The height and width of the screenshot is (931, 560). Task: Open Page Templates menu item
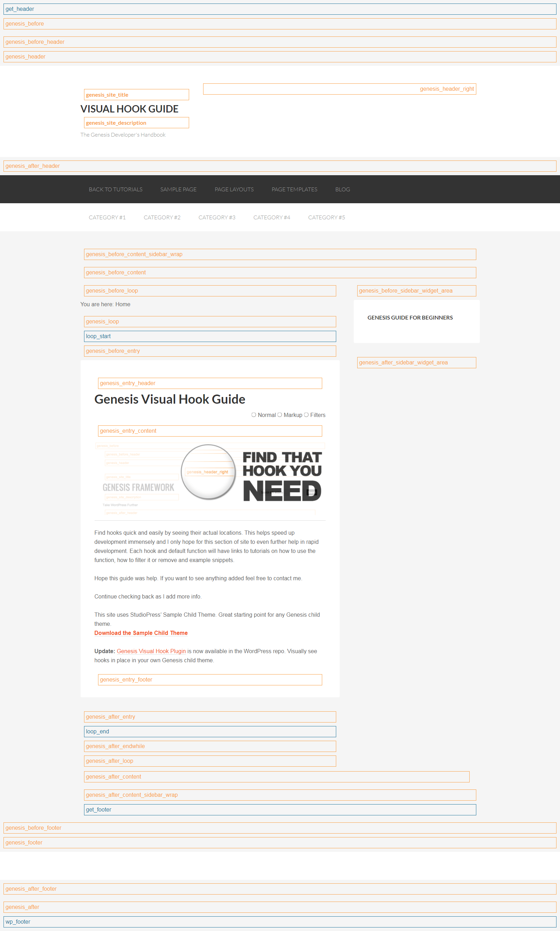(x=295, y=189)
